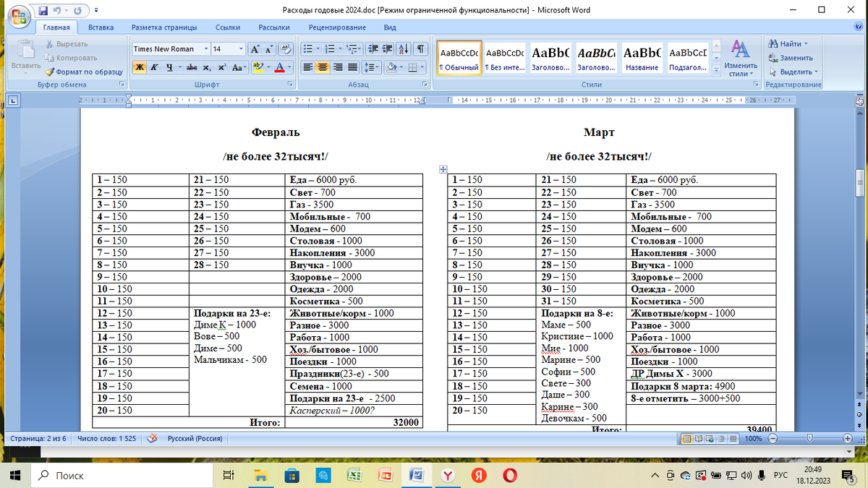868x488 pixels.
Task: Click Select (Выделить)
Action: pyautogui.click(x=793, y=72)
